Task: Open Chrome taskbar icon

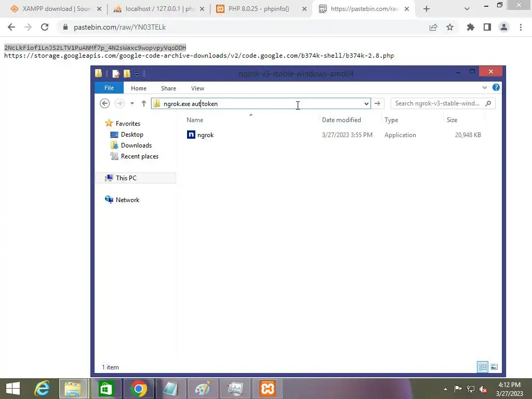Action: pos(138,389)
